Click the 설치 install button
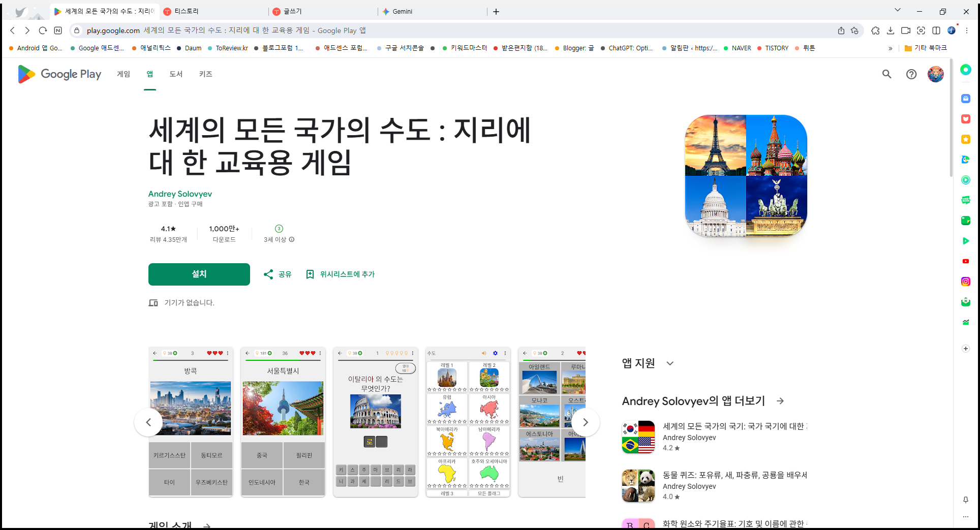 pos(199,274)
